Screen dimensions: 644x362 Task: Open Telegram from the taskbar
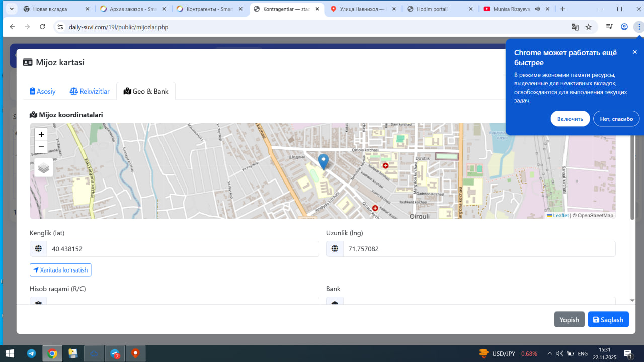pyautogui.click(x=31, y=353)
